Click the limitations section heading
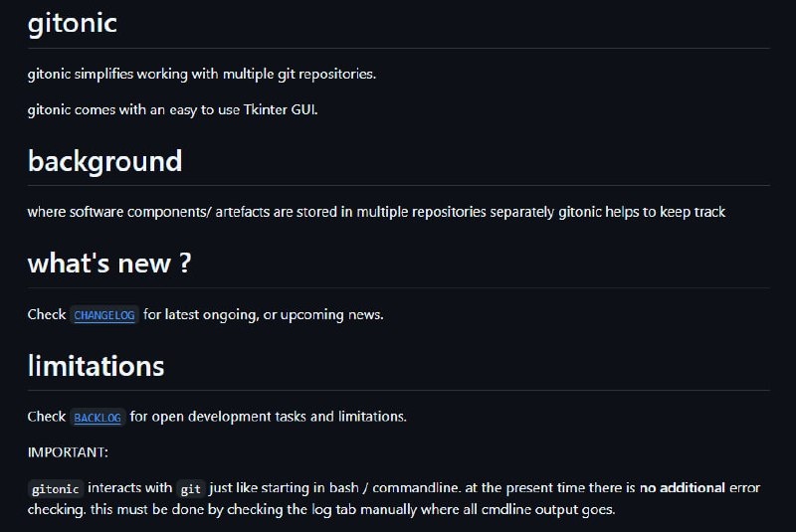Viewport: 796px width, 532px height. (96, 366)
